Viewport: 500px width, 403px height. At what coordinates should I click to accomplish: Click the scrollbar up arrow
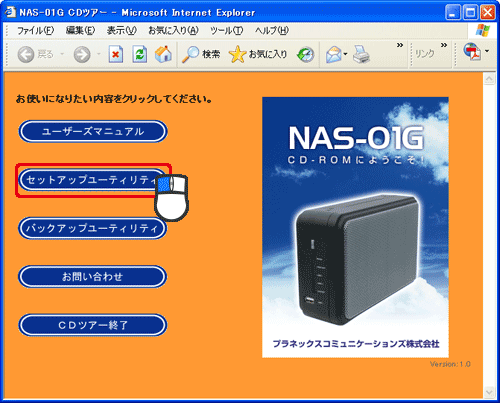489,79
